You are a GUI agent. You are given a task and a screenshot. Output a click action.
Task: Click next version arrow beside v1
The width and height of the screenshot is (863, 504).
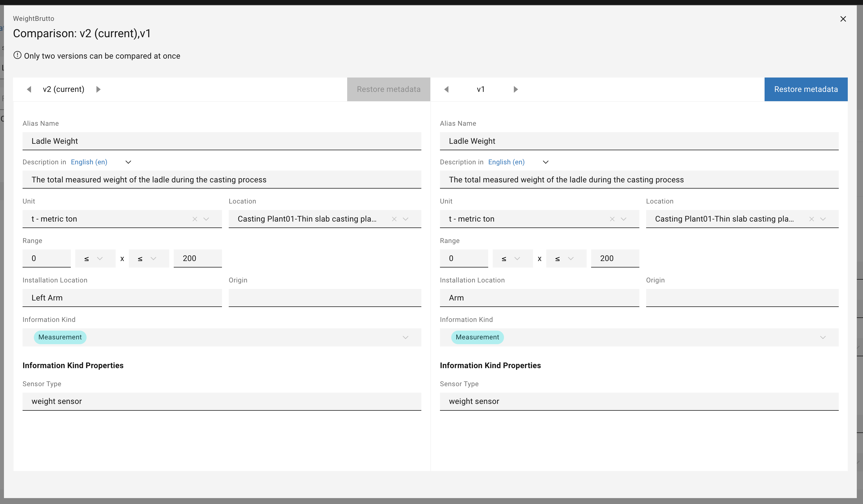tap(516, 89)
